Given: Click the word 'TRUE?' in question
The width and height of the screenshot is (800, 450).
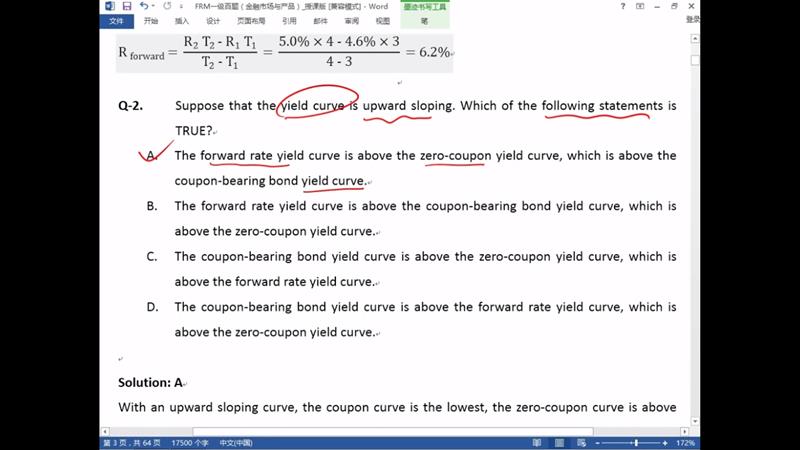Looking at the screenshot, I should [194, 131].
